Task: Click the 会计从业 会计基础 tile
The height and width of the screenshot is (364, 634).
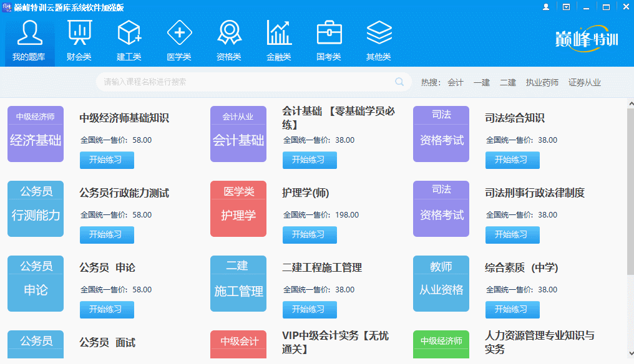Action: click(x=238, y=134)
